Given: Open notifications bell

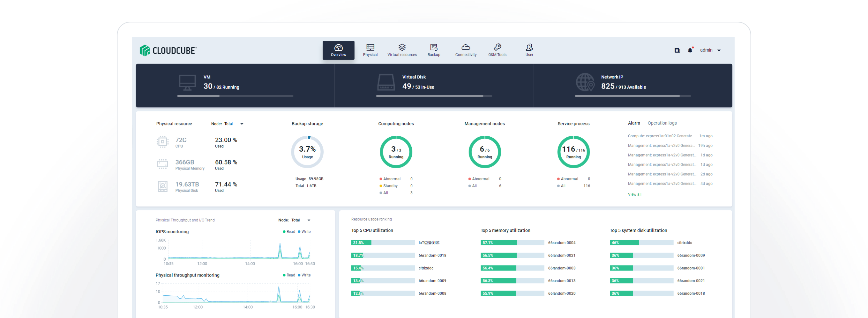Looking at the screenshot, I should (x=690, y=50).
